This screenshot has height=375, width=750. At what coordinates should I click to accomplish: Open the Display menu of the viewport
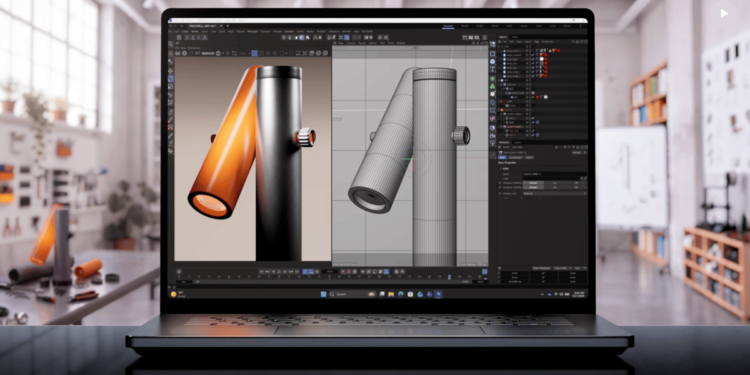click(x=362, y=43)
